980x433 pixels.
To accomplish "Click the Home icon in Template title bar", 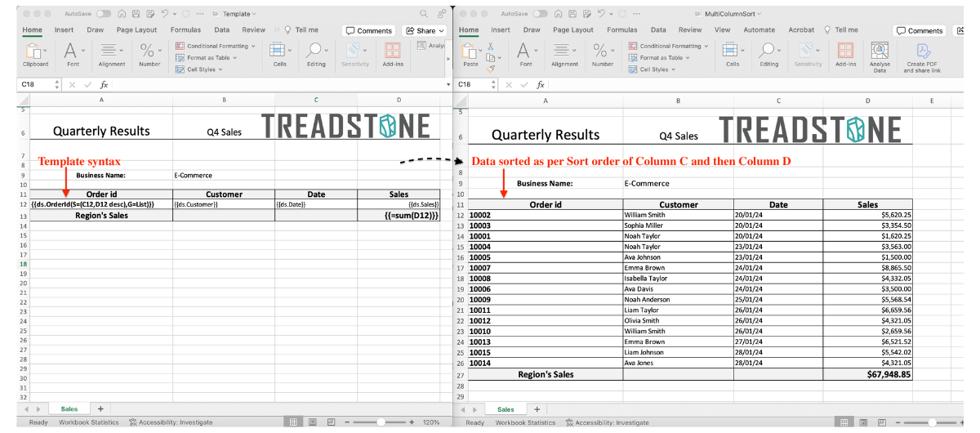I will [x=122, y=14].
